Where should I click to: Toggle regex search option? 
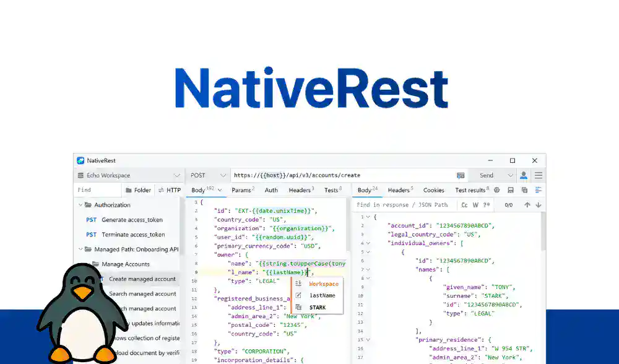point(487,205)
